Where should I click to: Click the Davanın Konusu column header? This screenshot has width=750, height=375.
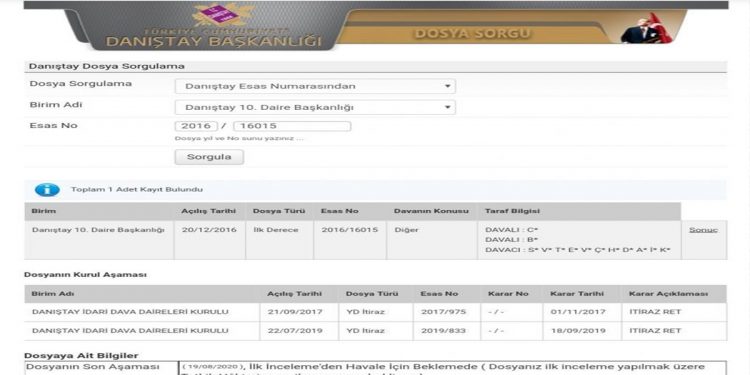point(432,211)
